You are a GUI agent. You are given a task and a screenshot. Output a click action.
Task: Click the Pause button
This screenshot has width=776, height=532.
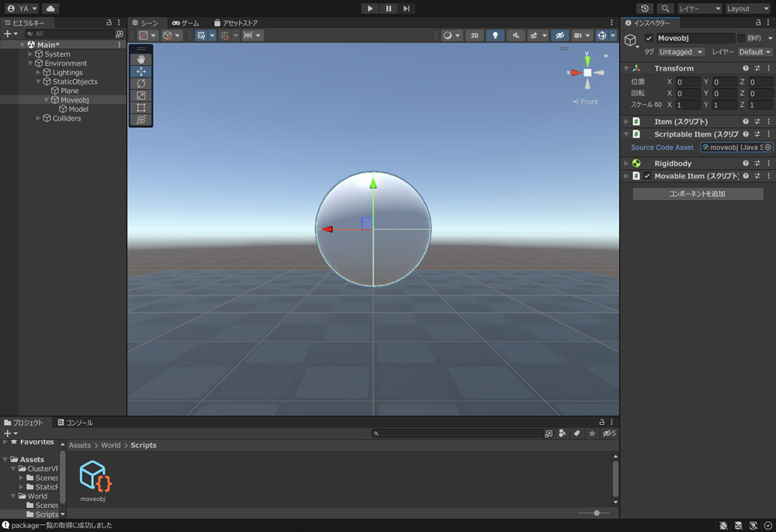click(389, 9)
